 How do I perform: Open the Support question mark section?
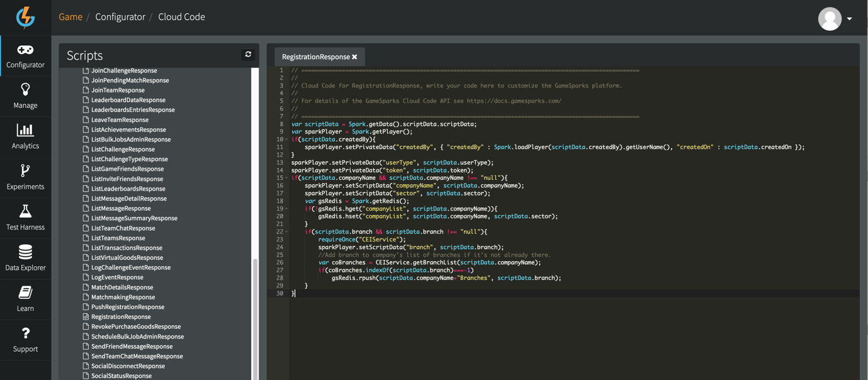pyautogui.click(x=25, y=340)
